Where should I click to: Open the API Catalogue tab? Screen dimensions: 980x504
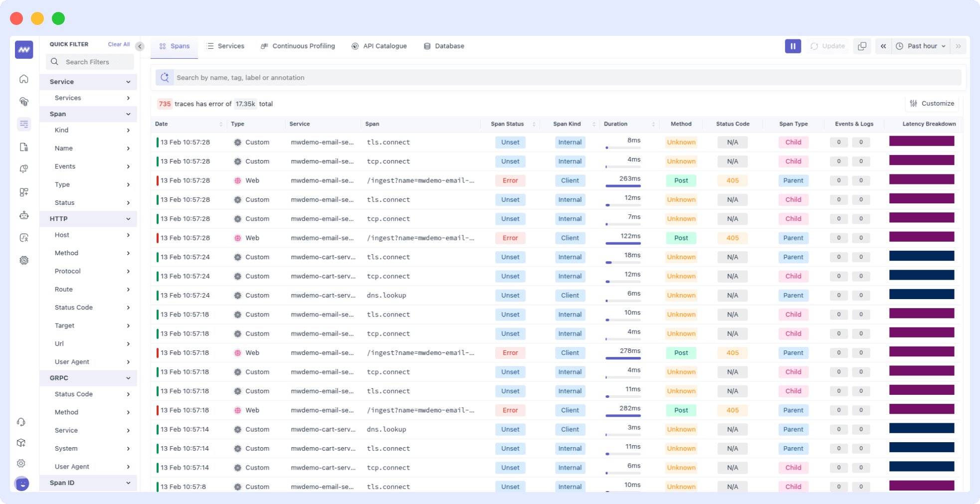[x=379, y=46]
